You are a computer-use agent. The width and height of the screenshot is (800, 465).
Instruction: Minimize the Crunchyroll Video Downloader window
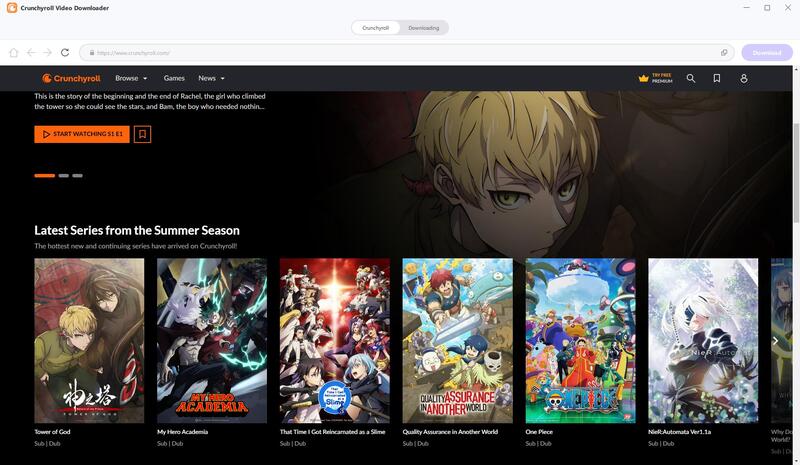[746, 8]
